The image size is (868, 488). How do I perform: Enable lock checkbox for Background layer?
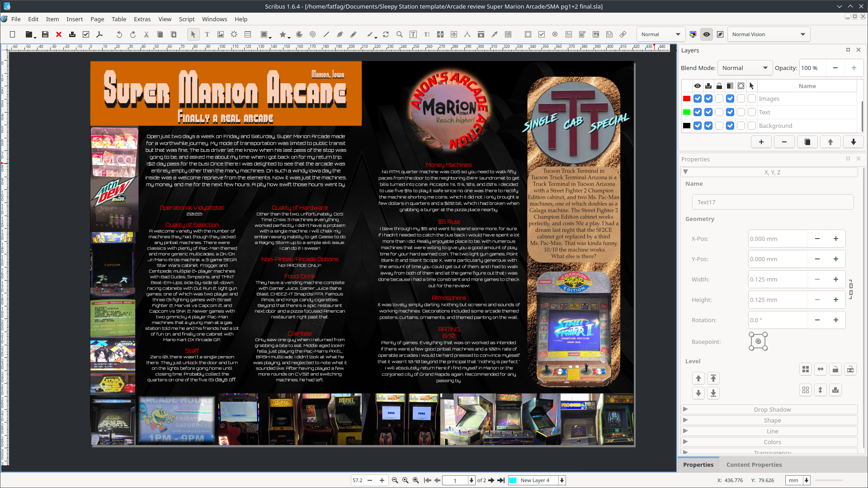pos(719,126)
